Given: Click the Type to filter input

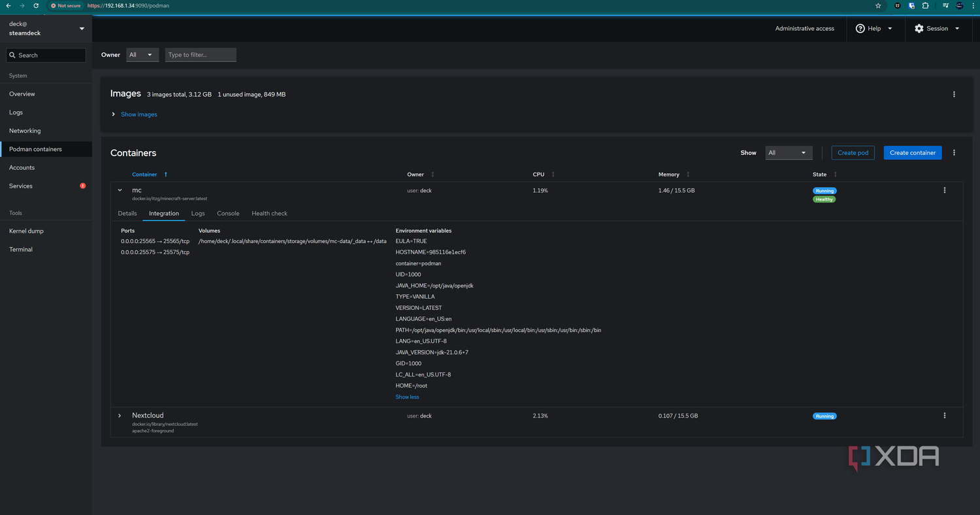Looking at the screenshot, I should point(201,55).
